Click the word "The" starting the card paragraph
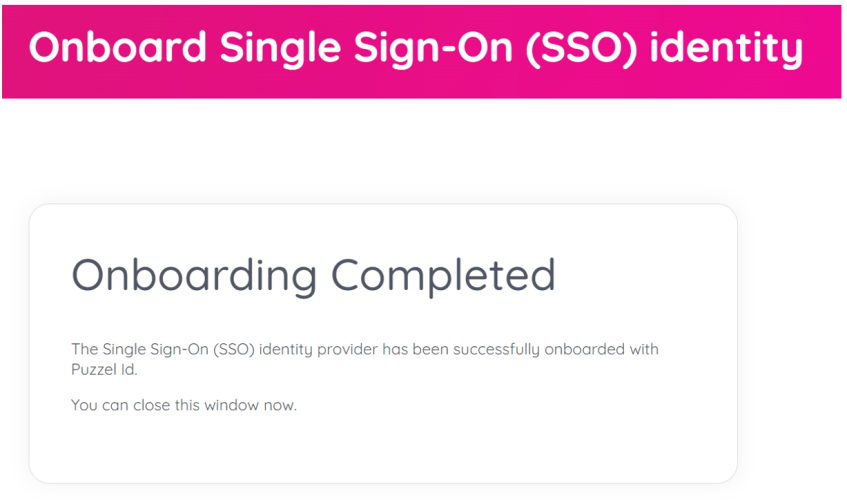This screenshot has width=847, height=500. (84, 349)
